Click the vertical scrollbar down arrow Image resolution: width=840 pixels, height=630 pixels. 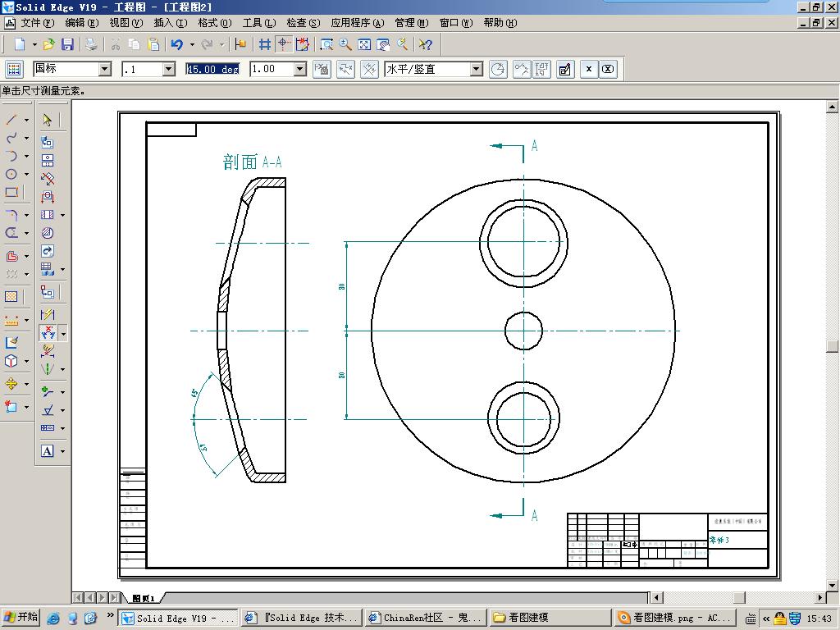click(x=832, y=585)
